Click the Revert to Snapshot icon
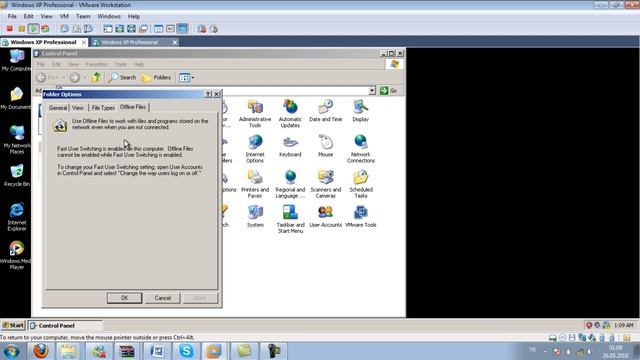This screenshot has height=360, width=640. pyautogui.click(x=76, y=29)
